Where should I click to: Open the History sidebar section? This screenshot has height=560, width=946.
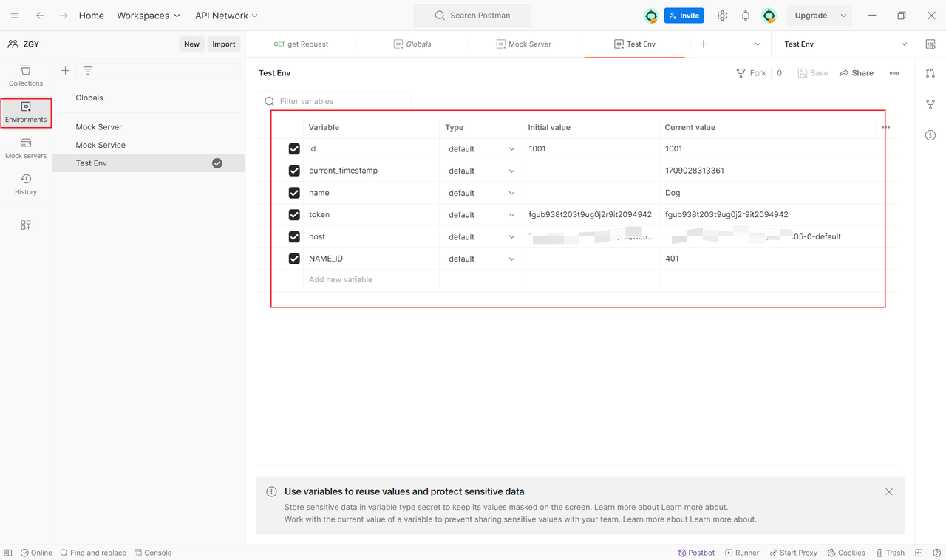pos(26,185)
